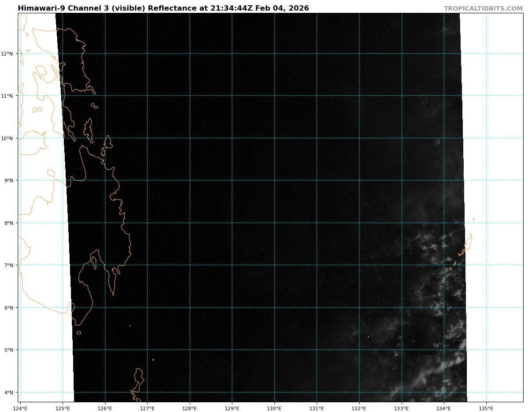Click the 128°E and 11°N grid intersection
This screenshot has width=532, height=412.
pyautogui.click(x=190, y=96)
